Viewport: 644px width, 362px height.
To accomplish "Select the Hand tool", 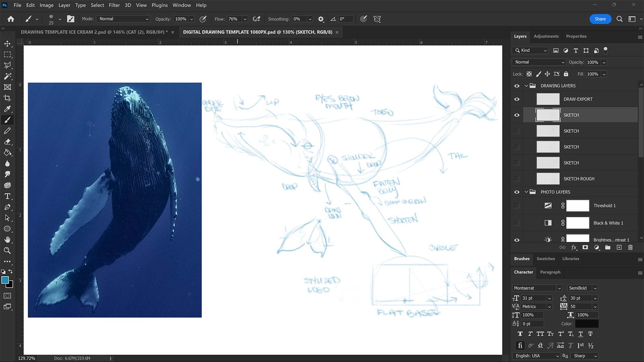I will [x=7, y=240].
